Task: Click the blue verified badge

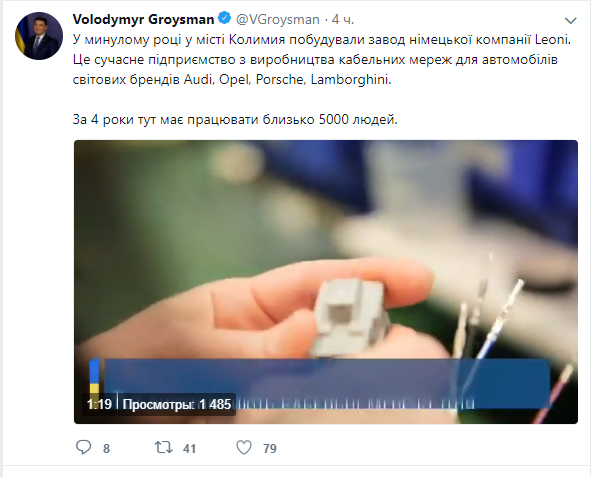Action: click(x=225, y=18)
